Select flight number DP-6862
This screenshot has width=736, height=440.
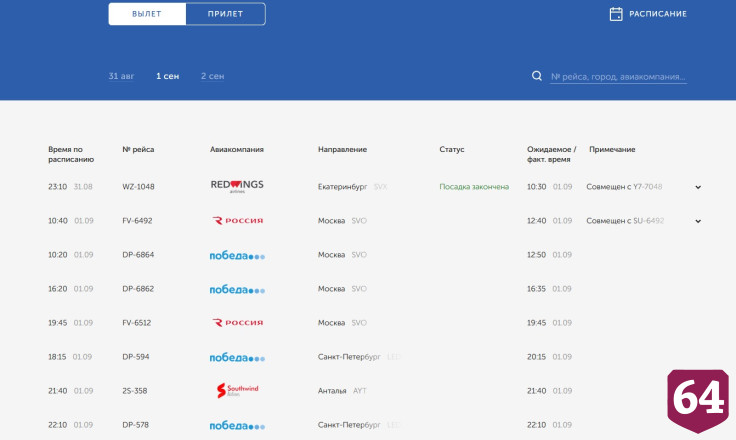pos(138,289)
